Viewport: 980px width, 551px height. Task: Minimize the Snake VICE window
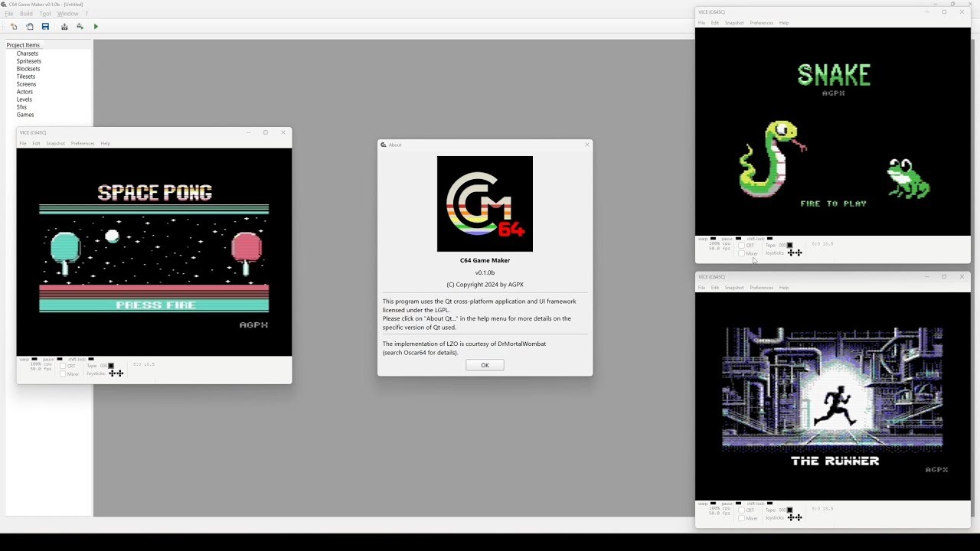(x=926, y=11)
